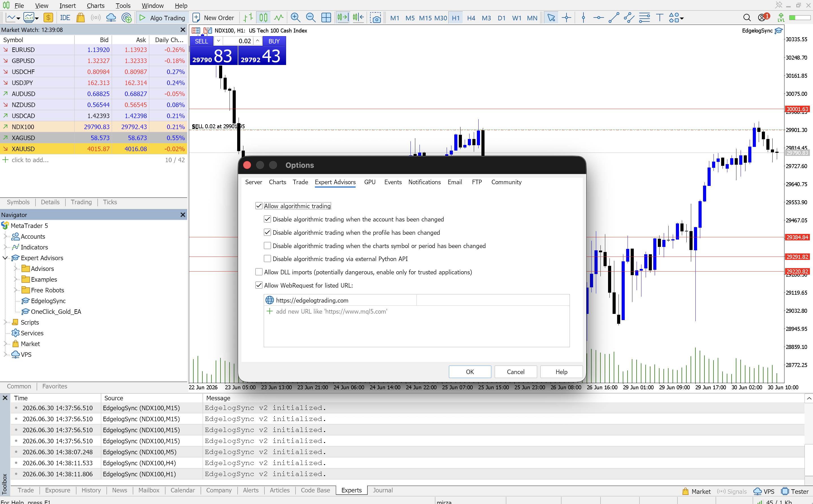Image resolution: width=813 pixels, height=504 pixels.
Task: Switch to the Notifications tab in Options
Action: point(424,182)
